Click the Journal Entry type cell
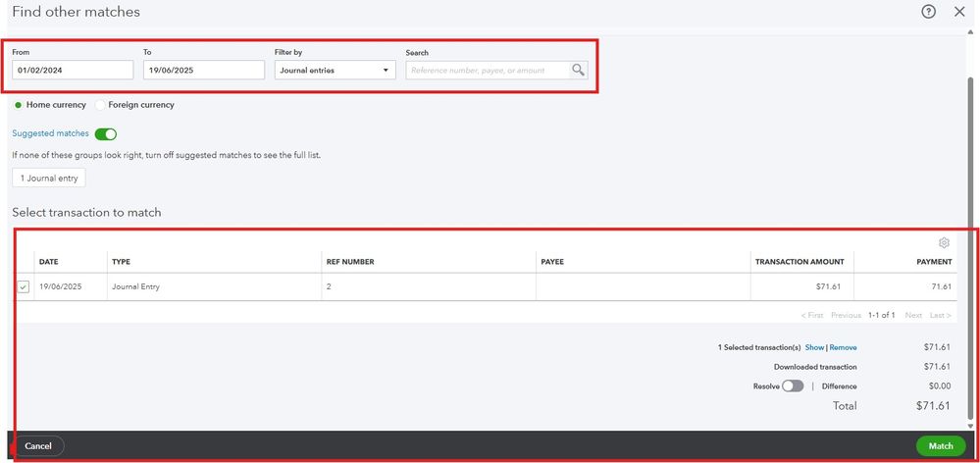Viewport: 980px width, 463px height. [x=135, y=286]
